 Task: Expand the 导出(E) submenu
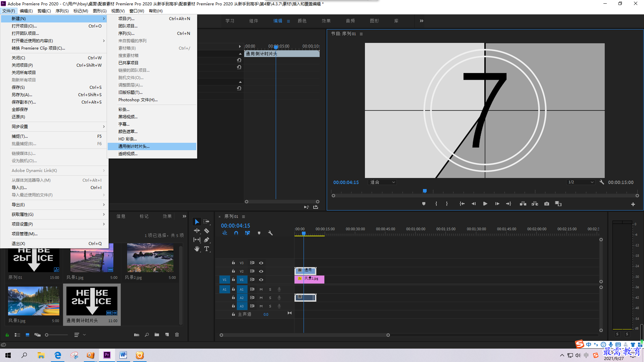[54, 205]
